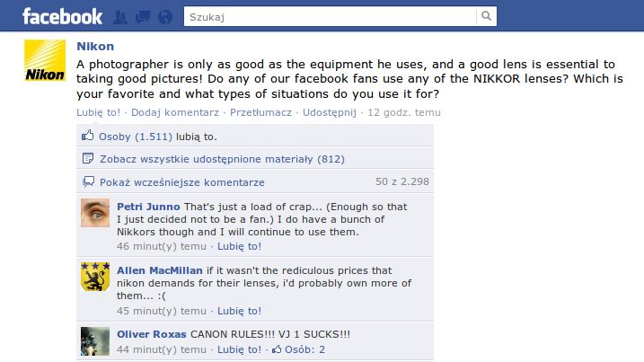Open Petri Junno's eye profile picture
644x362 pixels.
pyautogui.click(x=95, y=213)
